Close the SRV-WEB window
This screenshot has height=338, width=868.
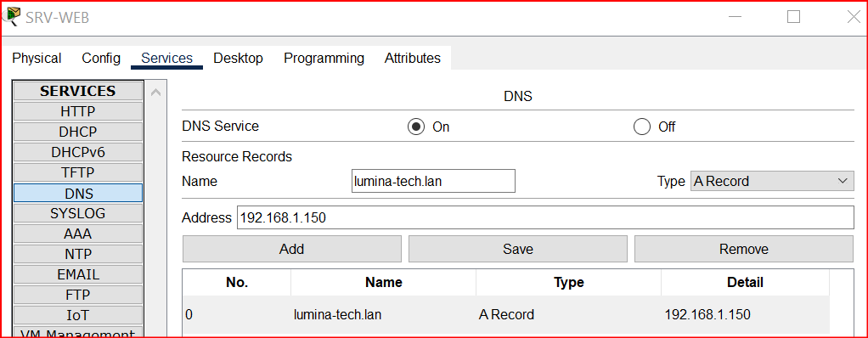click(x=854, y=17)
